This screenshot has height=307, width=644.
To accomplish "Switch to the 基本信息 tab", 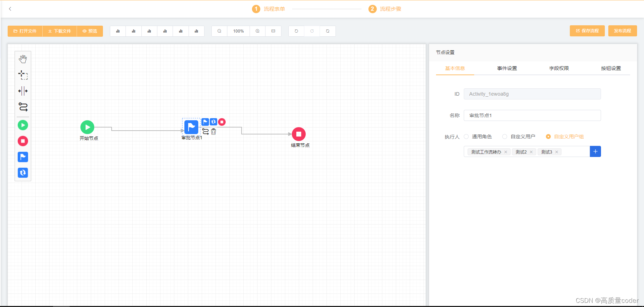I will [455, 68].
